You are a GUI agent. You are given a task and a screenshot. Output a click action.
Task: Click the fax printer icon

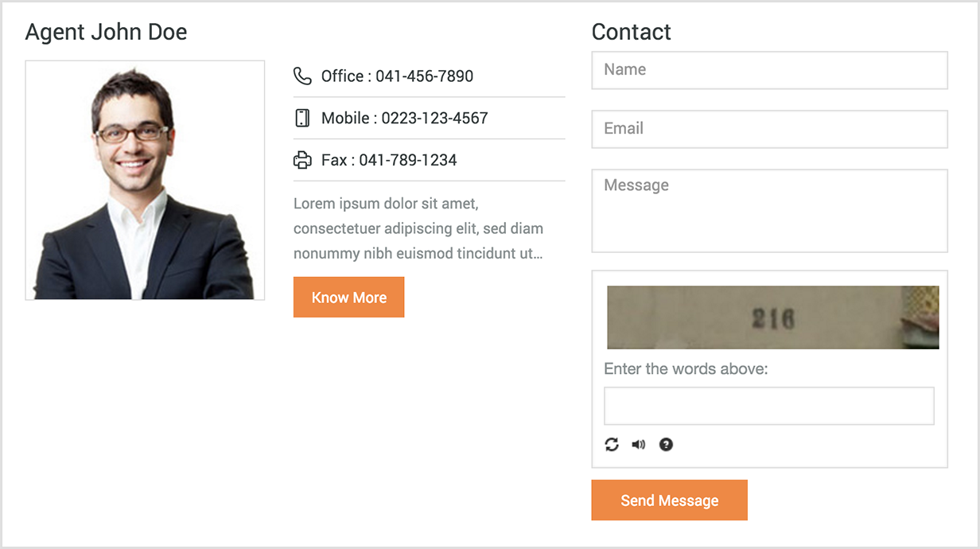302,160
